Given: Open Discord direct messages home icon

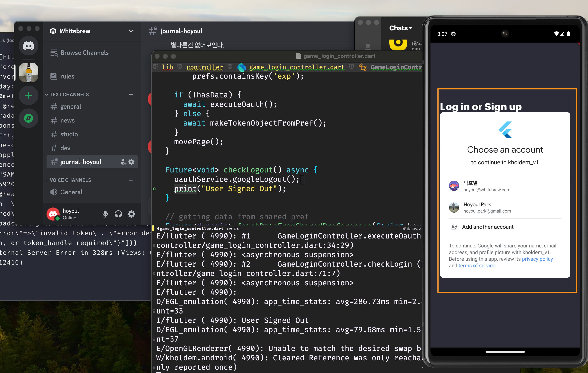Looking at the screenshot, I should click(29, 46).
